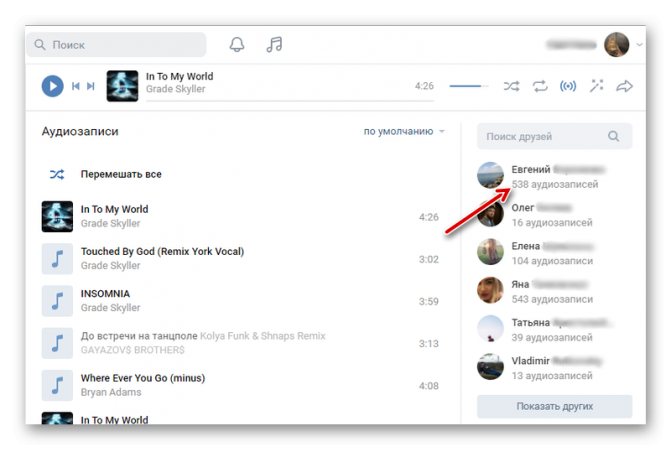Share the current track arrow icon
671x452 pixels.
coord(624,86)
